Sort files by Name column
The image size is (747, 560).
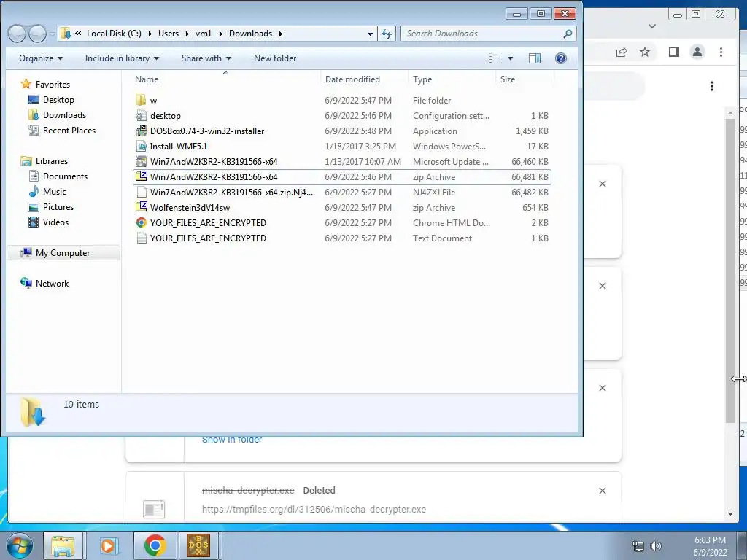coord(147,79)
